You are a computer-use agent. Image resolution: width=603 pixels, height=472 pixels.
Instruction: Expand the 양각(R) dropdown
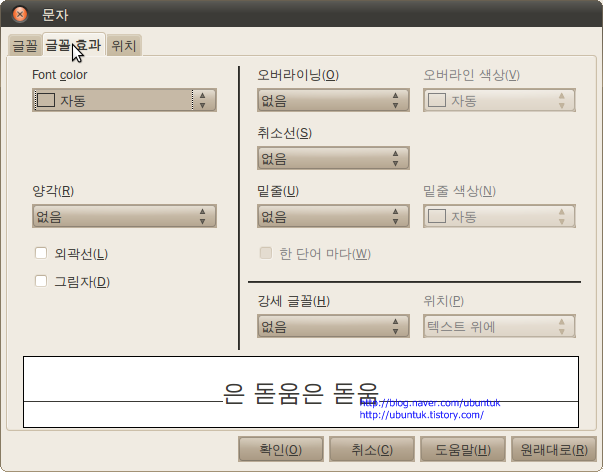coord(124,216)
